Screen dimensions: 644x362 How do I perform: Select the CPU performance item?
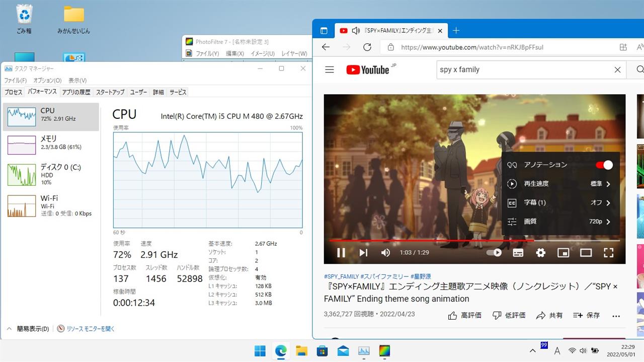pos(51,116)
